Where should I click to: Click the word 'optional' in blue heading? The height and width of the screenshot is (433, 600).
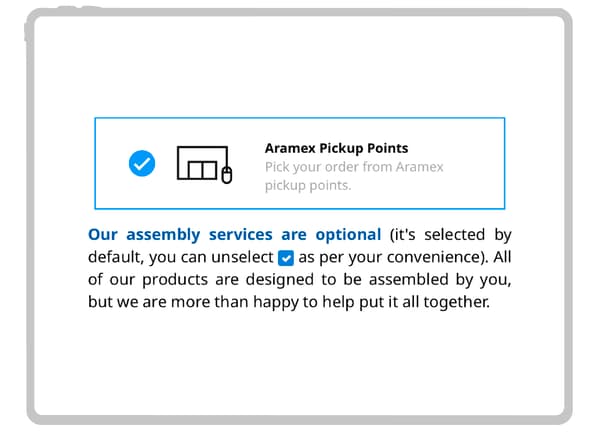(348, 234)
